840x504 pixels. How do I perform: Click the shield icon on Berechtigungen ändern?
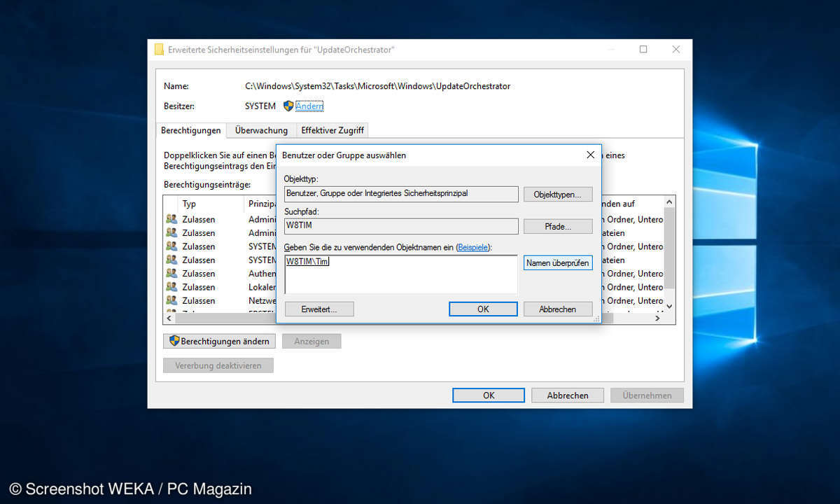[174, 341]
